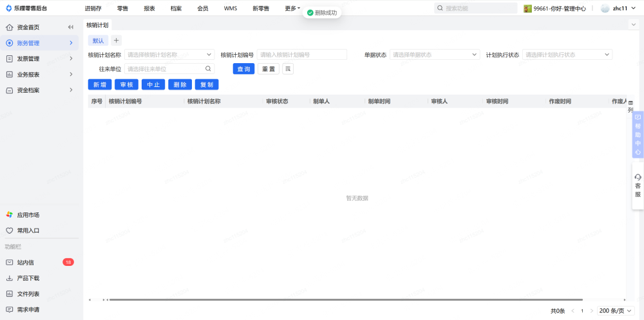Open 产品下载 in sidebar

pos(28,278)
